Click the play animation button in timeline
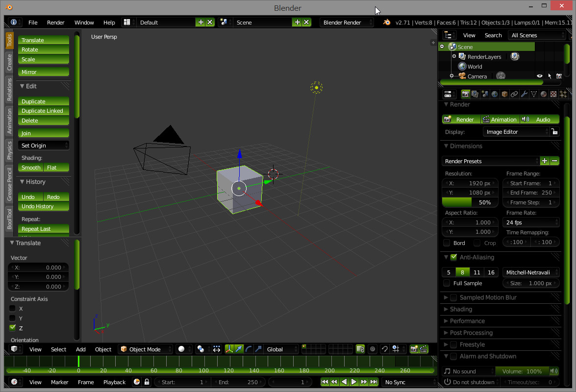The height and width of the screenshot is (392, 576). click(353, 382)
